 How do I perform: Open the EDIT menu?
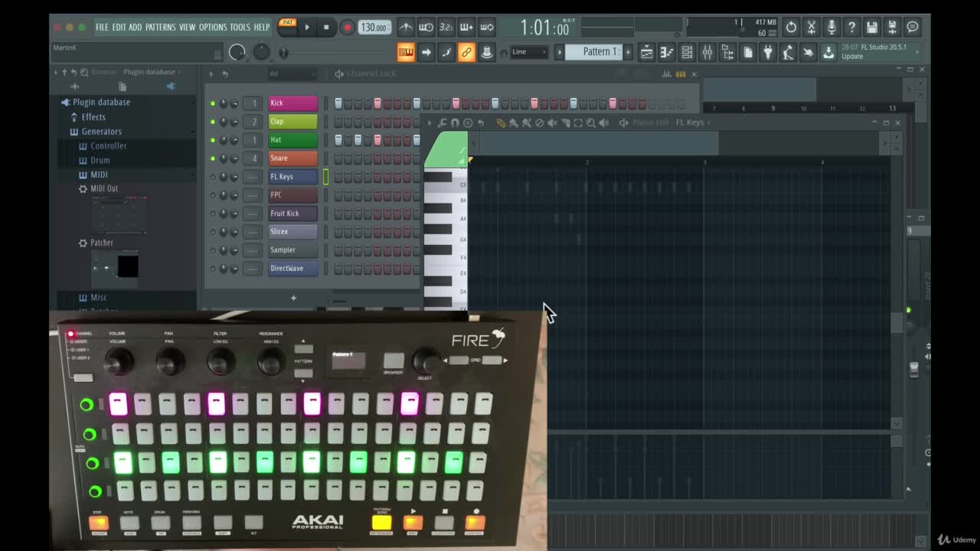[119, 28]
